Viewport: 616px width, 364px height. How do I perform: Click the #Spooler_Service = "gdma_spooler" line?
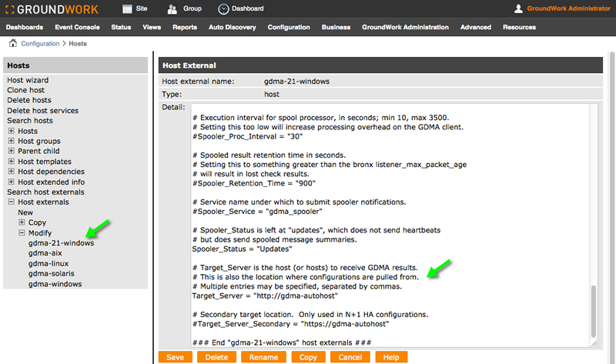257,212
